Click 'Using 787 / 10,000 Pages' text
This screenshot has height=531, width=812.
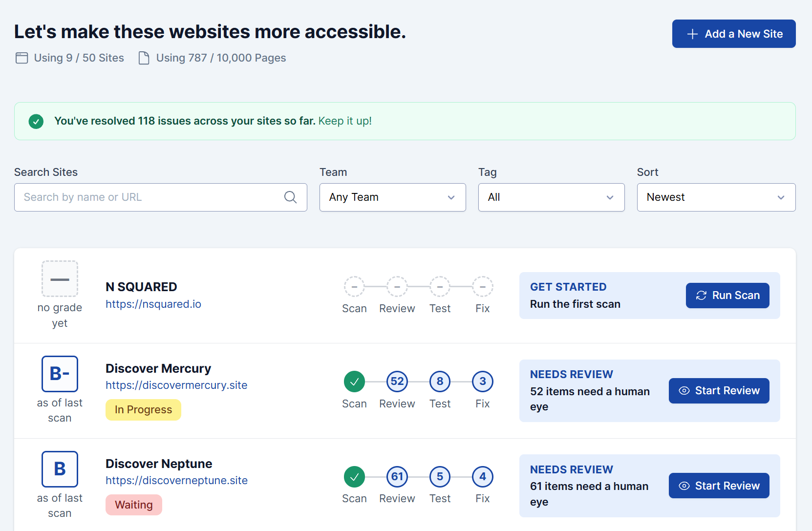pos(221,58)
